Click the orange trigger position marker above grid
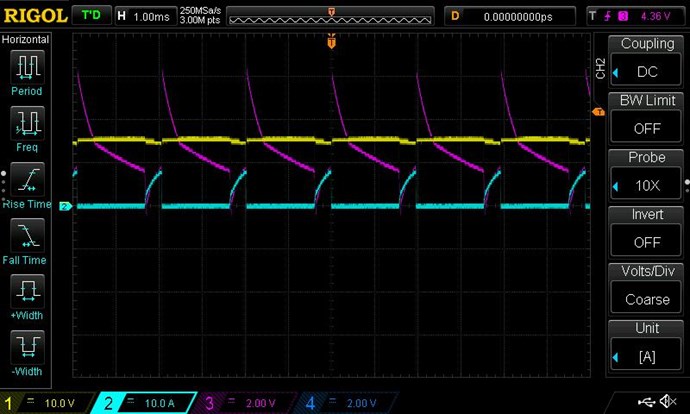 pyautogui.click(x=331, y=42)
